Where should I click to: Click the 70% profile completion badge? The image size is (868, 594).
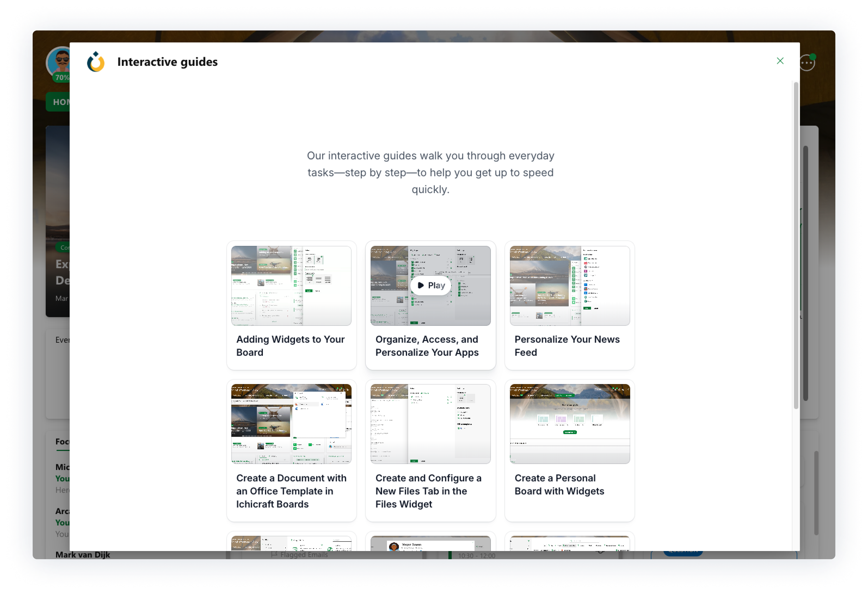61,77
